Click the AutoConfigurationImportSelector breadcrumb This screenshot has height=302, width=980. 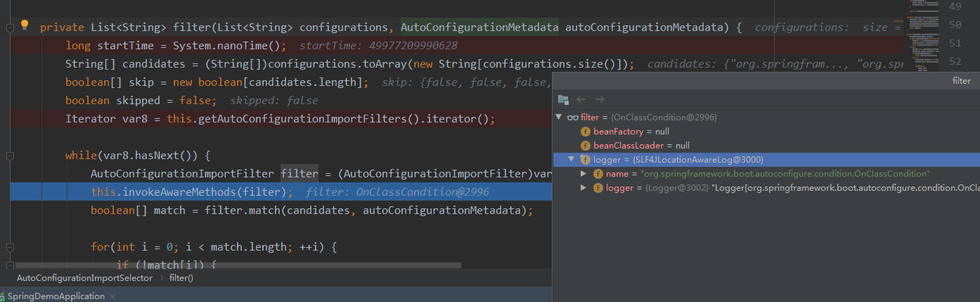(84, 278)
